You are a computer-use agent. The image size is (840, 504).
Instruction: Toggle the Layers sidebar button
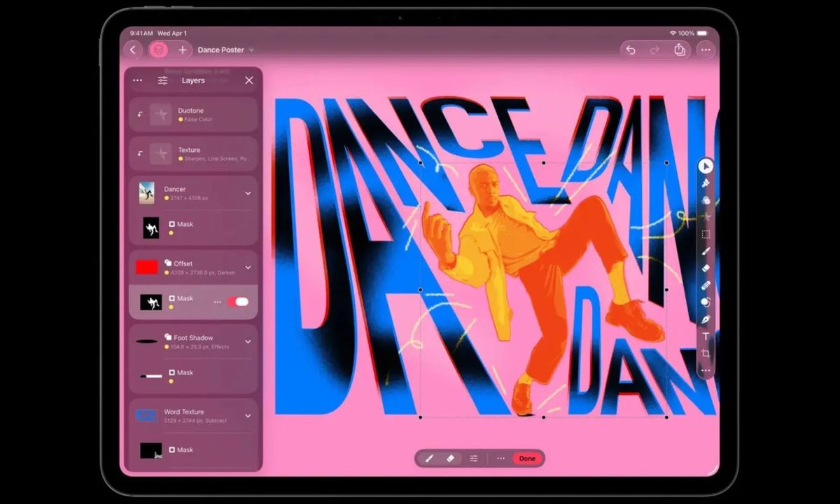pyautogui.click(x=159, y=50)
